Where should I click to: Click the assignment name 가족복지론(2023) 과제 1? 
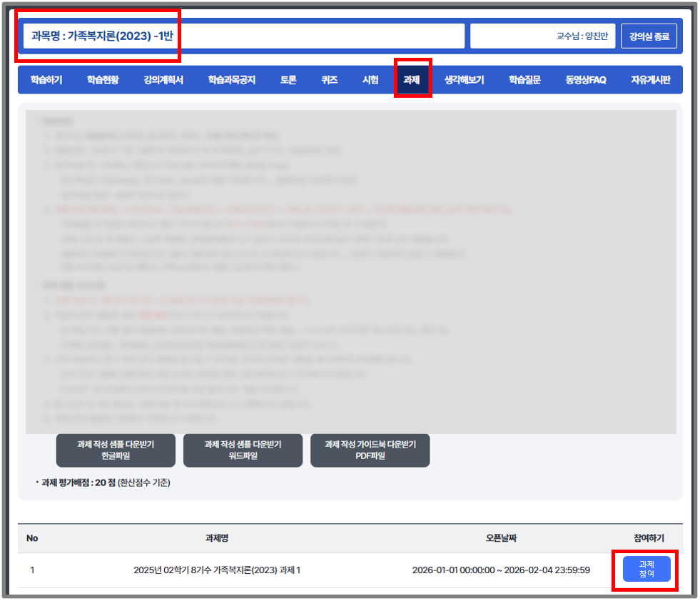pos(217,570)
